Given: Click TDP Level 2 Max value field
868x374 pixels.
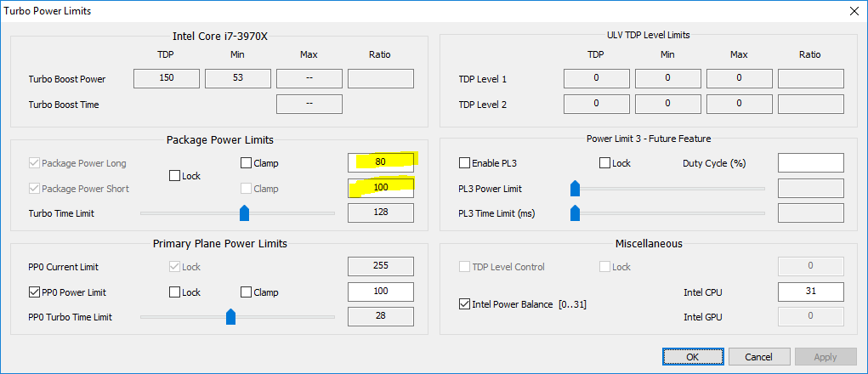Looking at the screenshot, I should coord(739,104).
